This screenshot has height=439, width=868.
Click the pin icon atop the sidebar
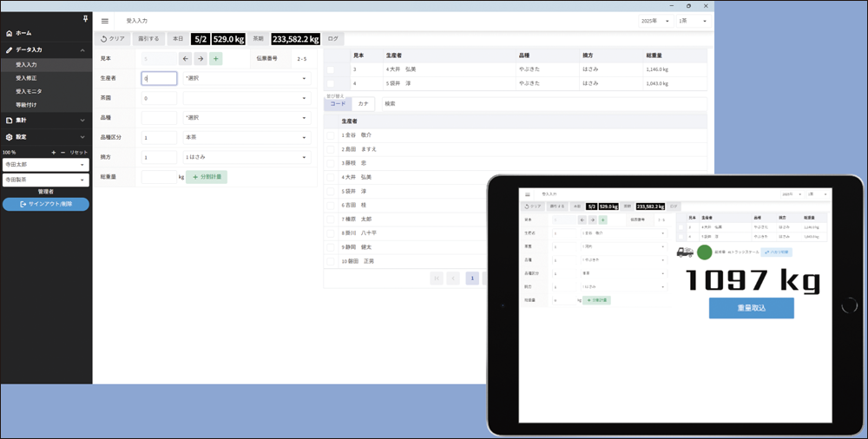coord(84,18)
